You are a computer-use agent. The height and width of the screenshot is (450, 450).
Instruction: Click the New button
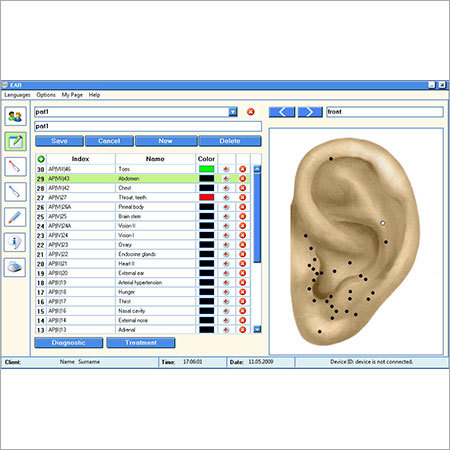coord(166,141)
